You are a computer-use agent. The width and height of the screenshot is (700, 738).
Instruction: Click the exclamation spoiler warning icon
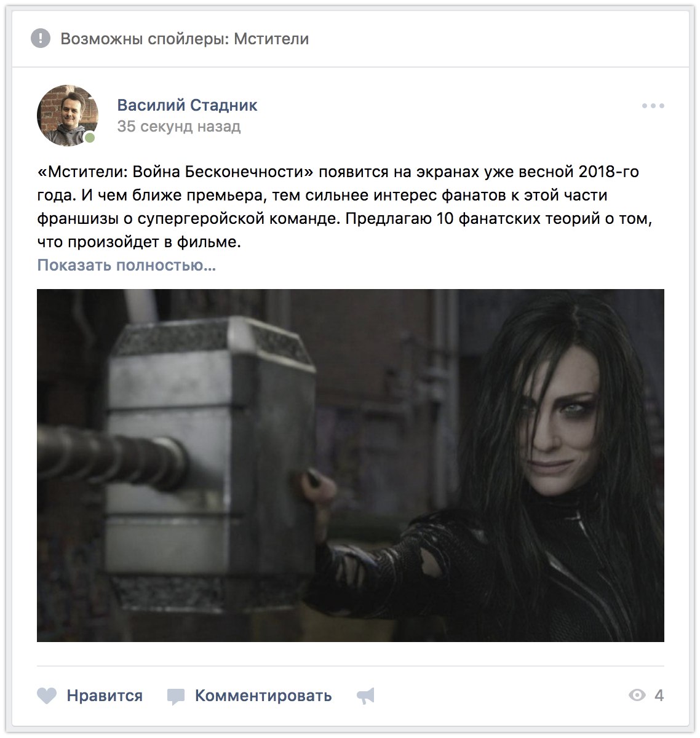[x=41, y=39]
